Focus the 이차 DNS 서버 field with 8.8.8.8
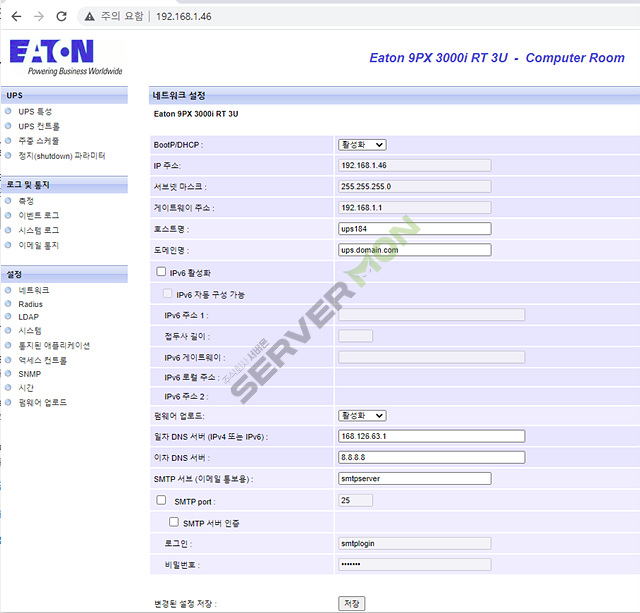 click(x=431, y=457)
